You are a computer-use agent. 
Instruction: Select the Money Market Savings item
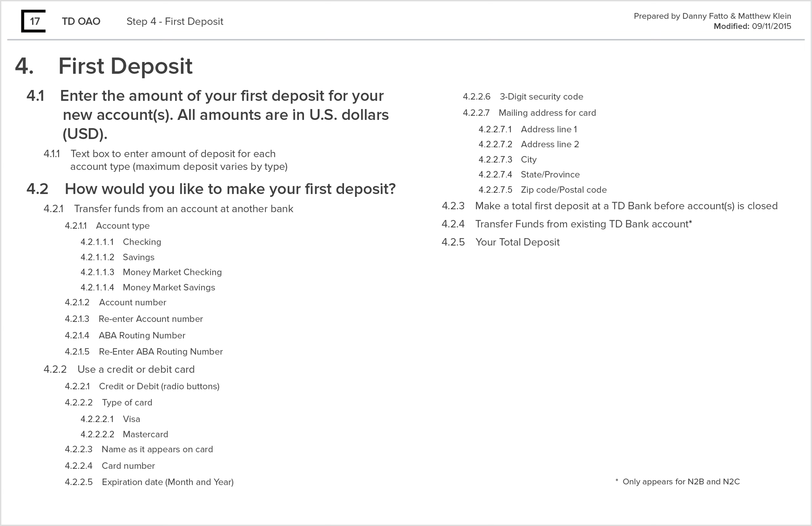[x=169, y=288]
